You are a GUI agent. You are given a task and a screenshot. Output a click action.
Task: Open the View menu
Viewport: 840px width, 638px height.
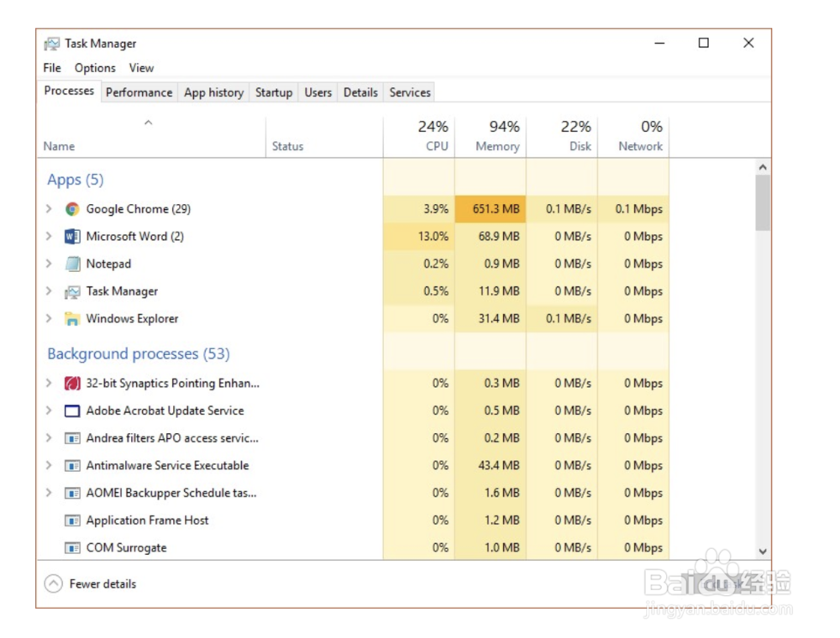point(141,68)
